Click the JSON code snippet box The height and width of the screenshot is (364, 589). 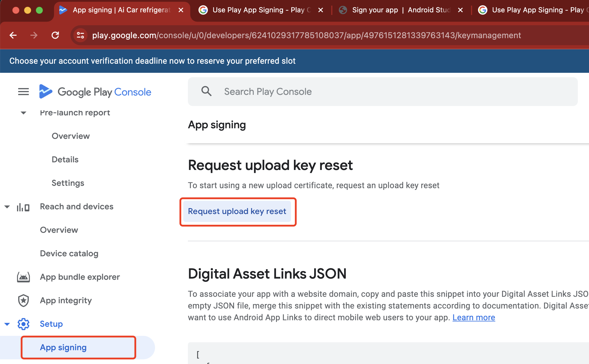point(388,353)
